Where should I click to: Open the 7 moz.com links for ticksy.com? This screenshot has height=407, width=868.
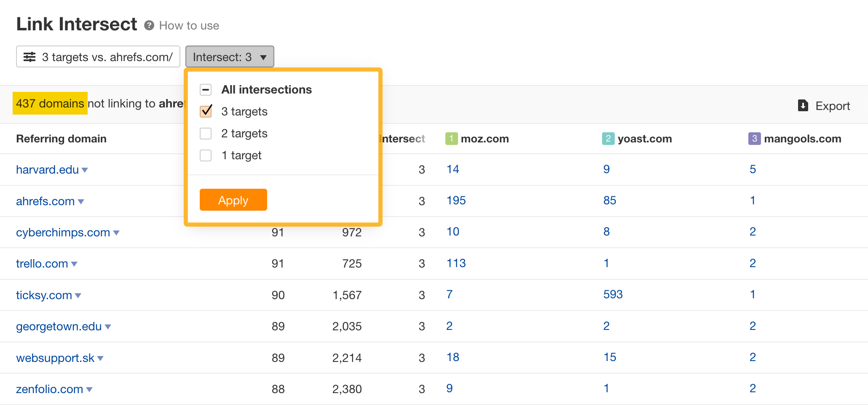tap(450, 295)
